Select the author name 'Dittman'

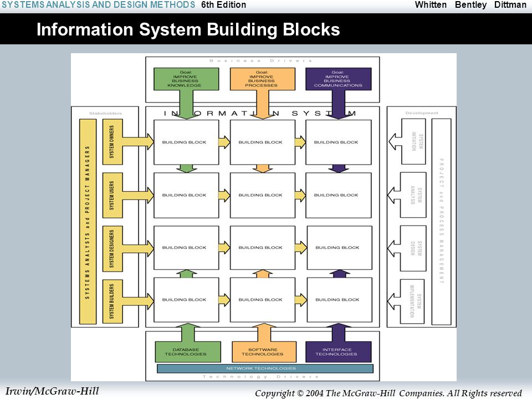coord(510,5)
